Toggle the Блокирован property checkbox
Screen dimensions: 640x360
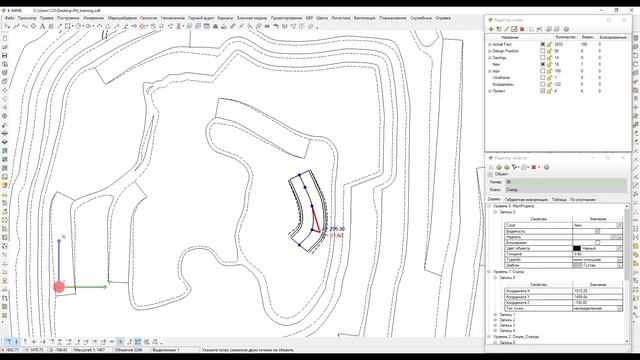tap(598, 242)
